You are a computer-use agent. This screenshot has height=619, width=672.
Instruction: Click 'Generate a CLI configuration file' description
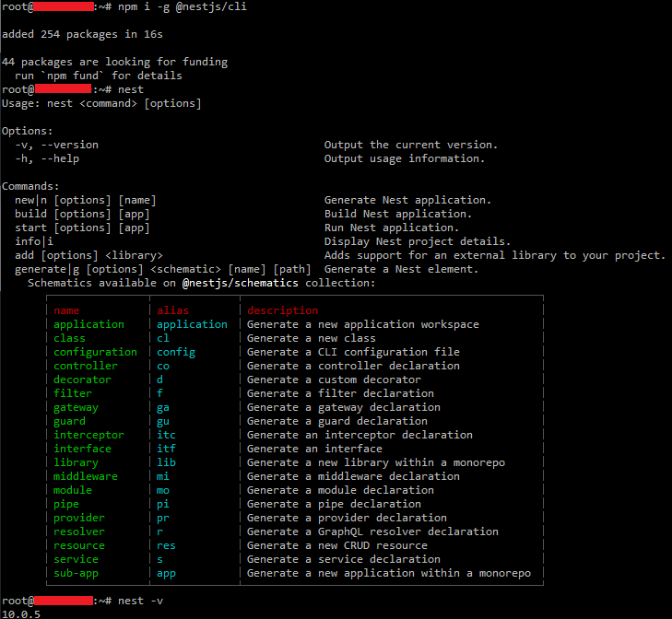[x=353, y=352]
